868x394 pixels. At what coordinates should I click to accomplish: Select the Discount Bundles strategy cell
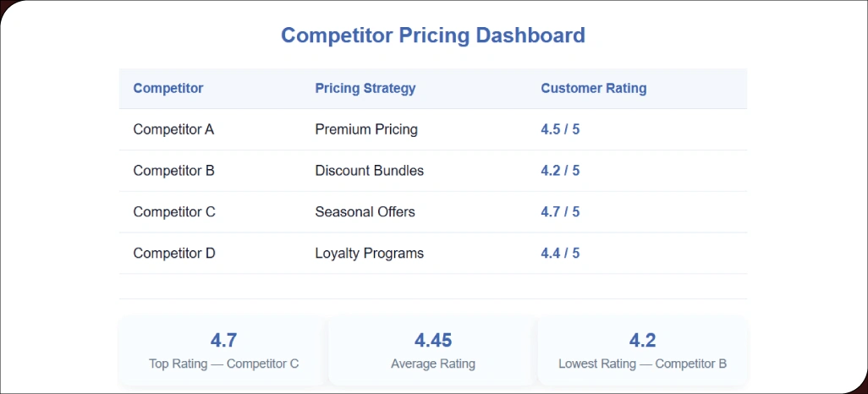pyautogui.click(x=370, y=171)
